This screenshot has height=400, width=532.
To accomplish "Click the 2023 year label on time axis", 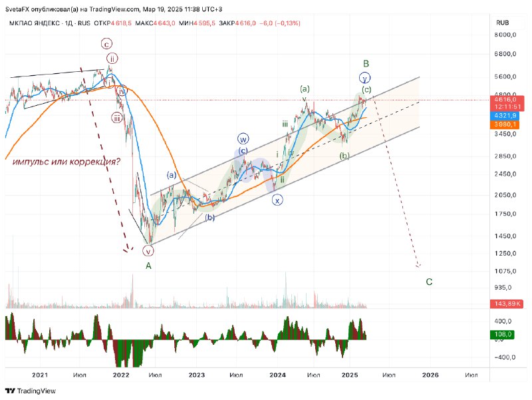I will coord(197,375).
